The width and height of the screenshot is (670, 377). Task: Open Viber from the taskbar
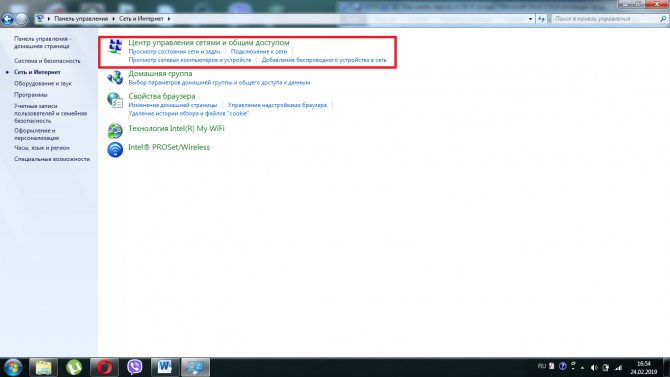pyautogui.click(x=135, y=367)
